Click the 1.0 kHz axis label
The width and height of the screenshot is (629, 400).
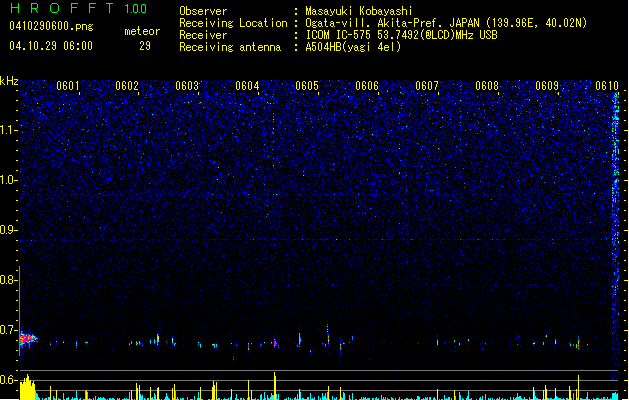(x=8, y=180)
